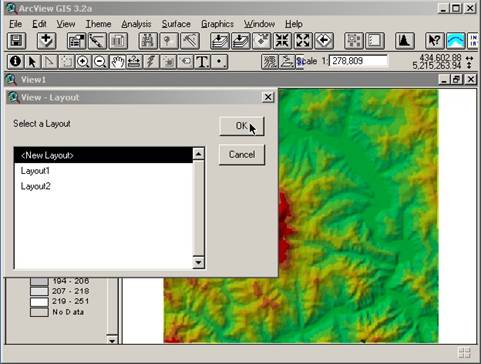Click the layout list scroll-down arrow

(x=198, y=262)
